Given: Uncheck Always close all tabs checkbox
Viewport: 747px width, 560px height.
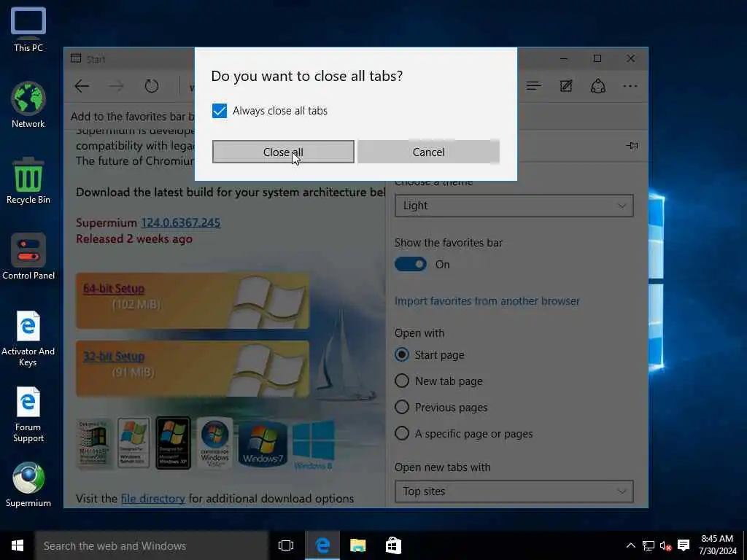Looking at the screenshot, I should (x=220, y=111).
